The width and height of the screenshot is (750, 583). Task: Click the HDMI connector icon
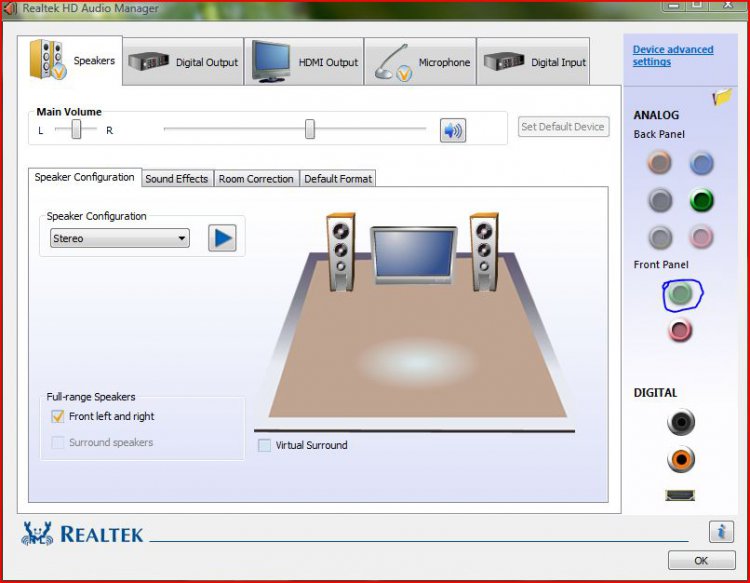click(x=680, y=495)
